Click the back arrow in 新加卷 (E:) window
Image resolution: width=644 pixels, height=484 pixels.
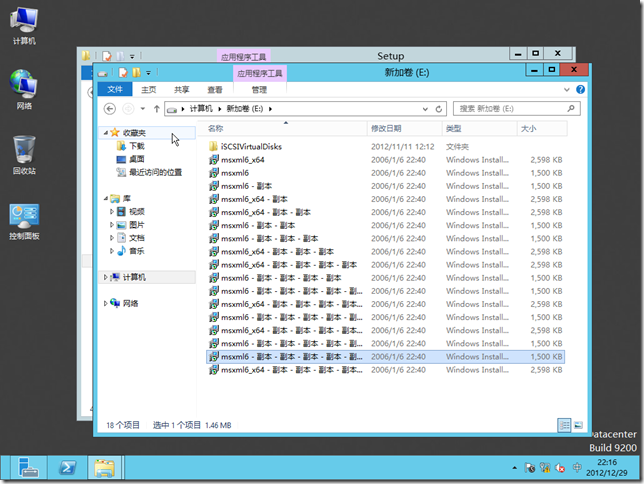tap(110, 109)
